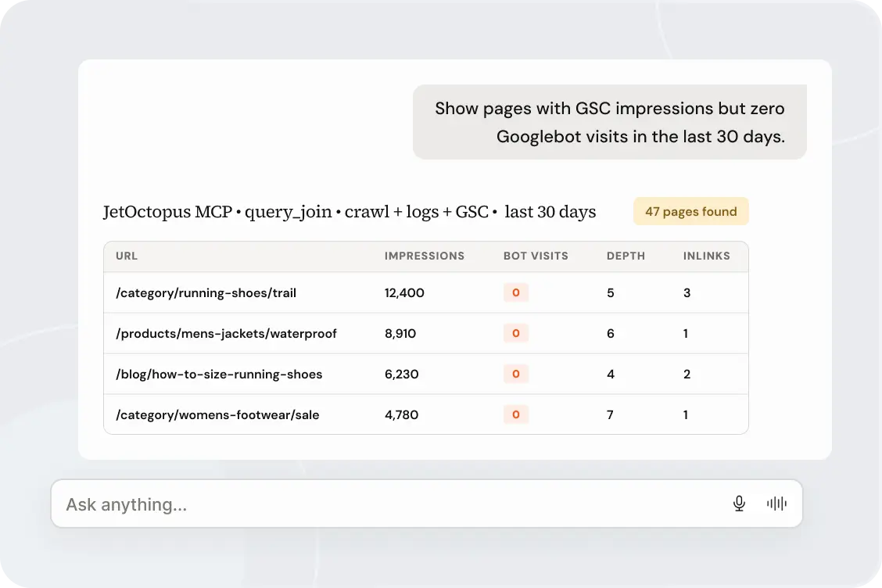Open /blog/how-to-size-running-shoes URL
882x588 pixels.
(219, 375)
